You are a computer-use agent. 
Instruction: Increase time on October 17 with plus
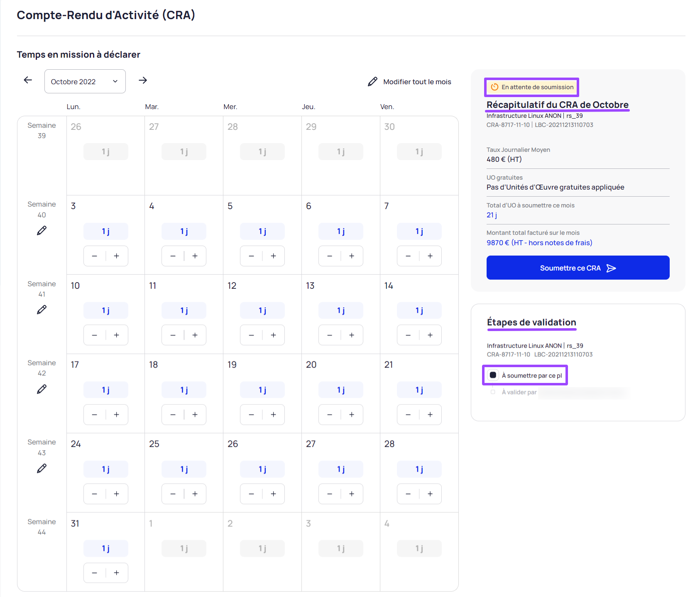coord(117,414)
